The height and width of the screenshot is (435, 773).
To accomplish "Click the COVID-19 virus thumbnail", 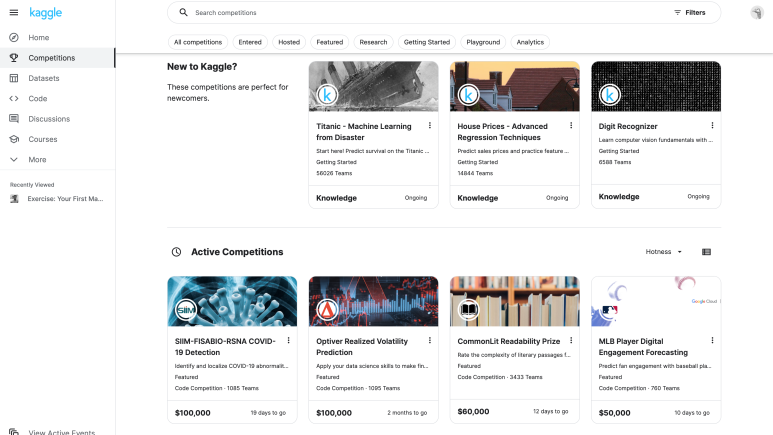I will tap(232, 301).
